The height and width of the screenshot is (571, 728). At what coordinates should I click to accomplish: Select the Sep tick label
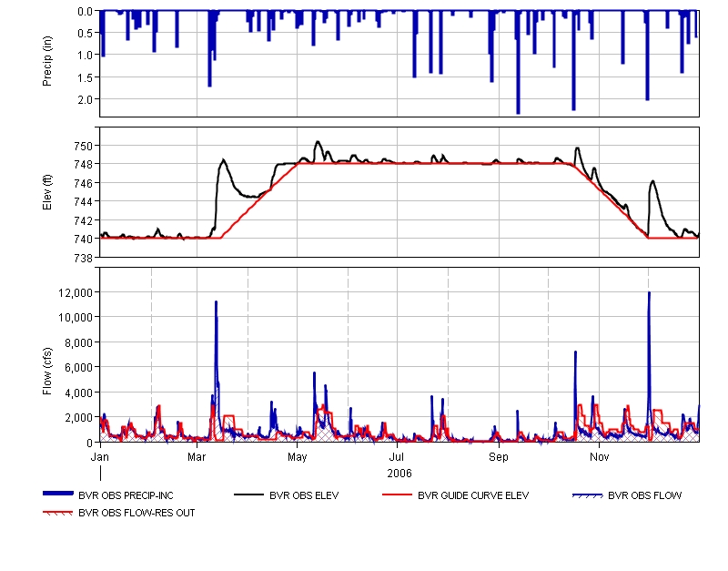[x=499, y=457]
